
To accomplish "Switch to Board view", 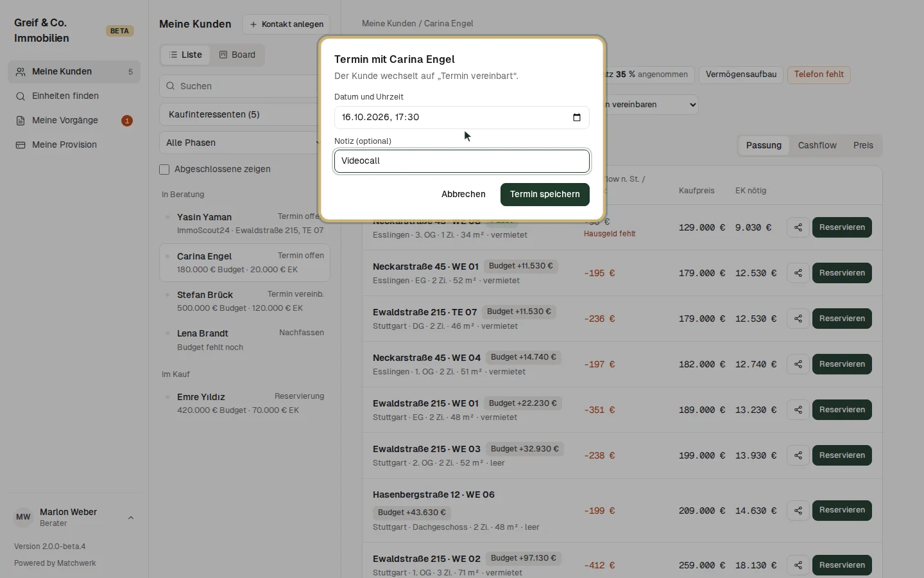I will pos(237,55).
